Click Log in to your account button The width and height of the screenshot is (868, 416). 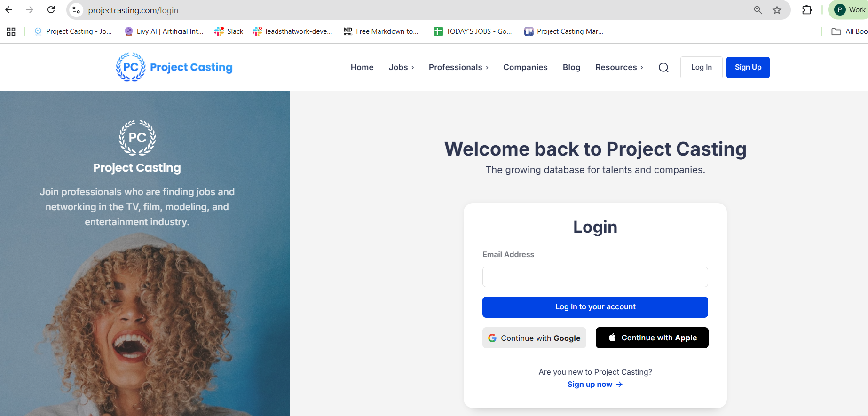(595, 307)
